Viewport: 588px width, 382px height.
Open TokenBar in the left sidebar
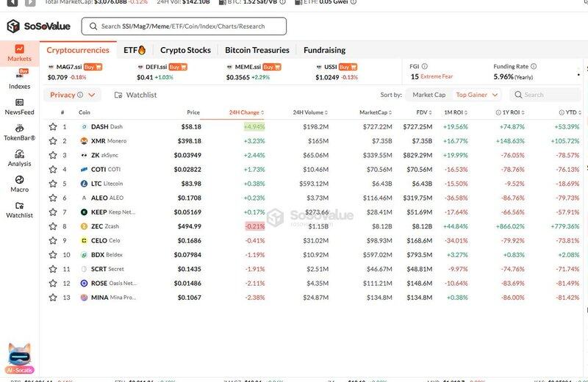tap(19, 132)
